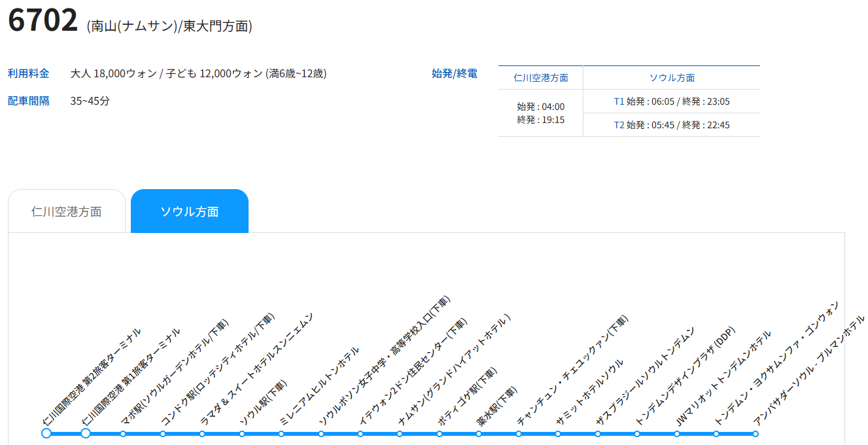Click the T2 departure time row

(671, 125)
